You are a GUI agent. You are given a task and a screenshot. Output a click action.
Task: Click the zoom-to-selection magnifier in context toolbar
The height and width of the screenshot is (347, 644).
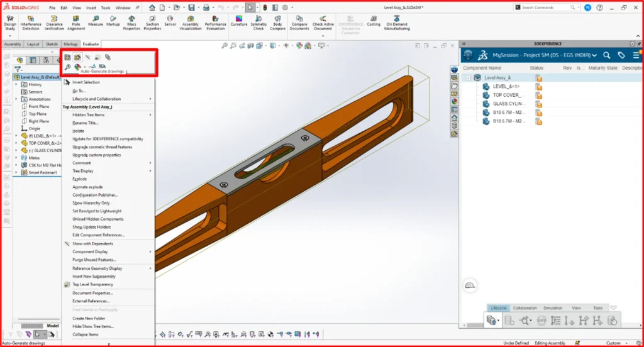pyautogui.click(x=67, y=67)
